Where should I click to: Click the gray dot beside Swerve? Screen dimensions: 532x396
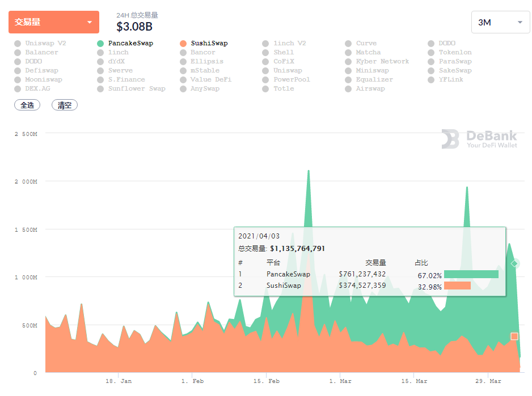(100, 70)
